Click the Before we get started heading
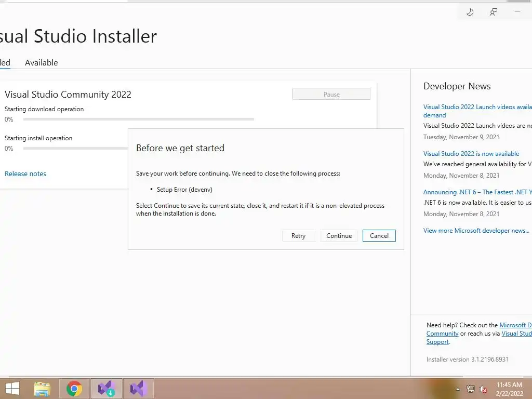This screenshot has width=532, height=399. click(180, 148)
